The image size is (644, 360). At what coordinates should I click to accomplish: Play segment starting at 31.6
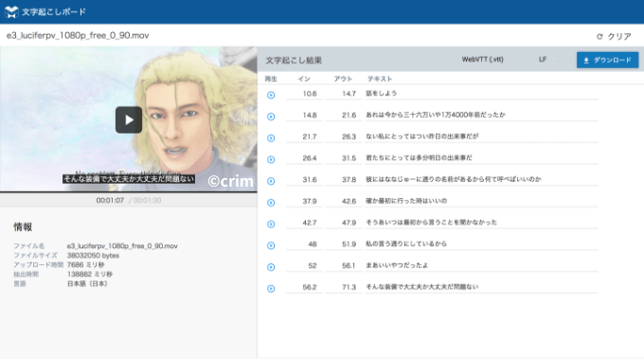click(x=271, y=181)
